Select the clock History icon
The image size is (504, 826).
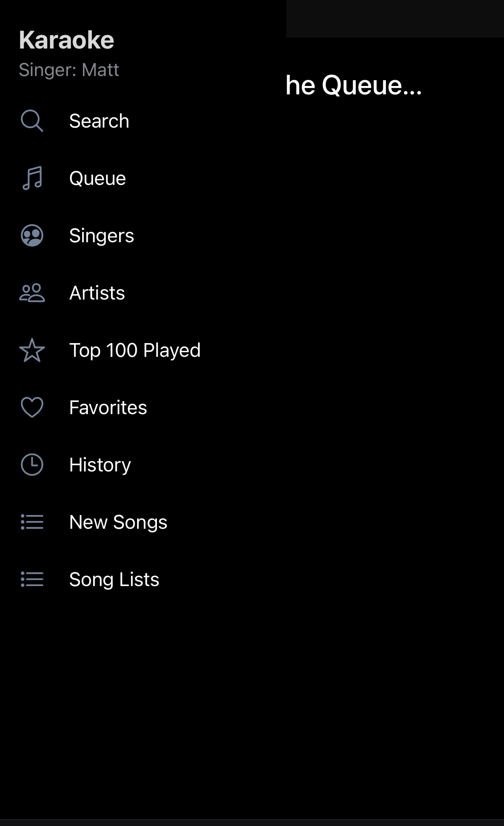[x=32, y=465]
